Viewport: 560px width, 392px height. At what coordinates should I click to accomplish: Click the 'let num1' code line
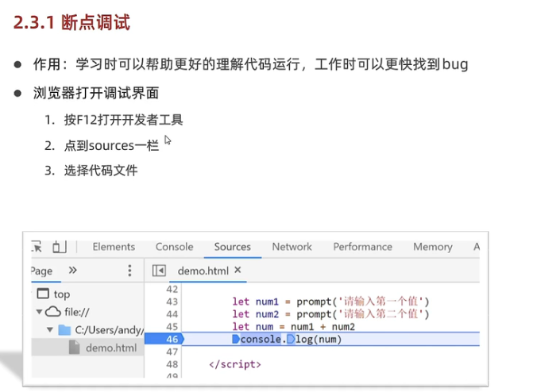(x=330, y=302)
